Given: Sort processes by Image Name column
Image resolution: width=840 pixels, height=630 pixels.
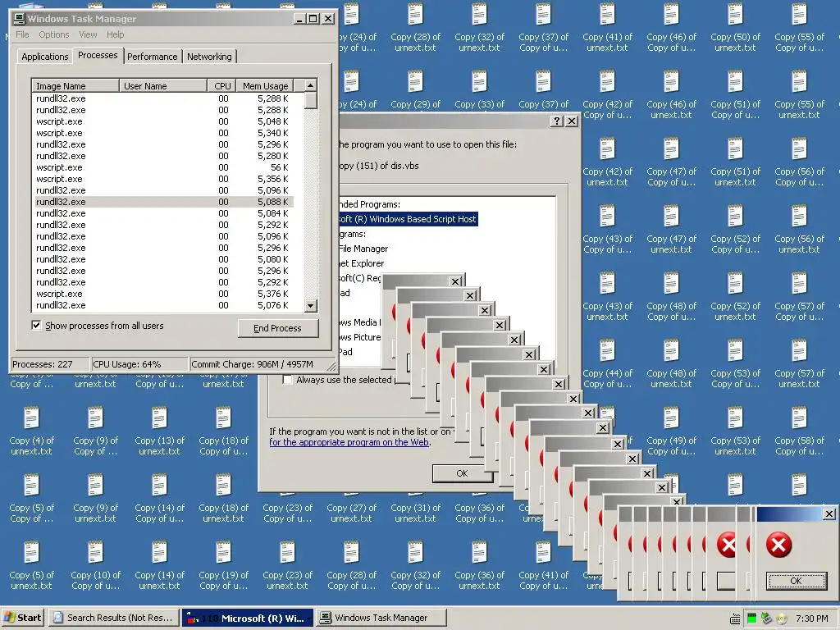Looking at the screenshot, I should 75,85.
